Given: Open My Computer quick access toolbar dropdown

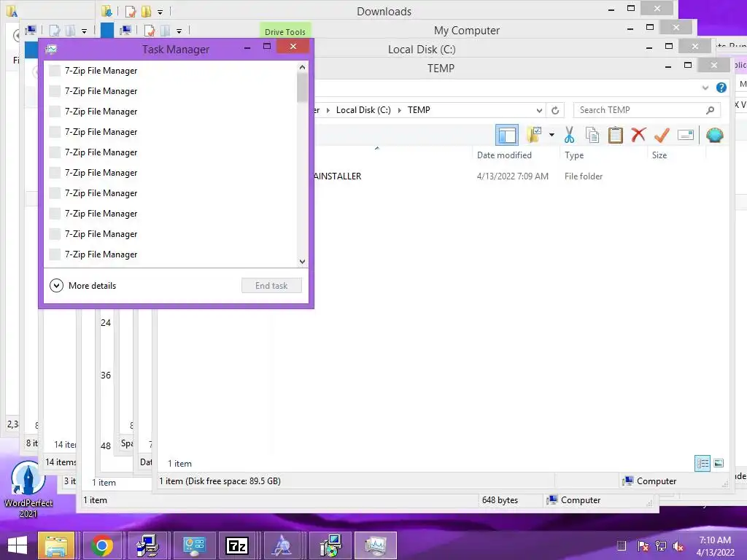Looking at the screenshot, I should pyautogui.click(x=179, y=31).
